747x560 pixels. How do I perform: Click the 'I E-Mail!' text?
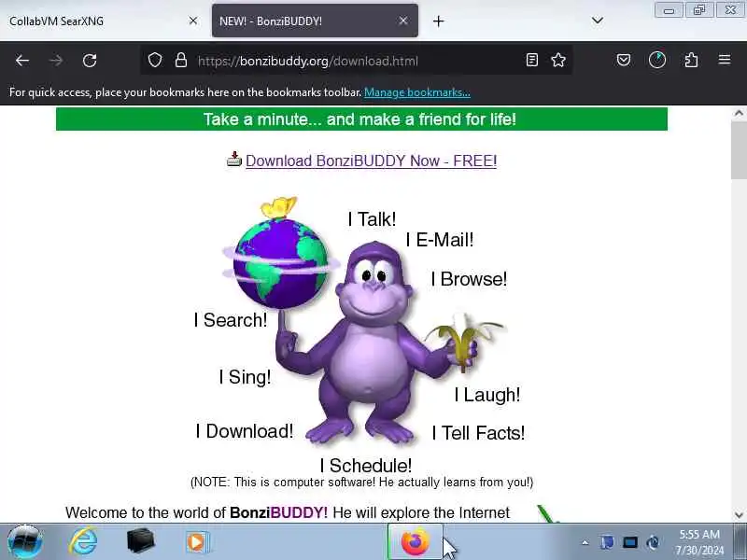(440, 240)
